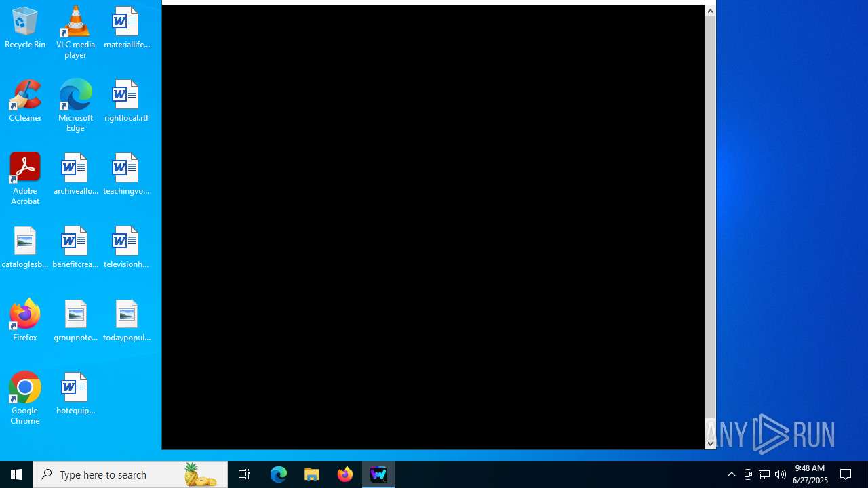Open Task View on the taskbar
The image size is (868, 488).
click(244, 474)
